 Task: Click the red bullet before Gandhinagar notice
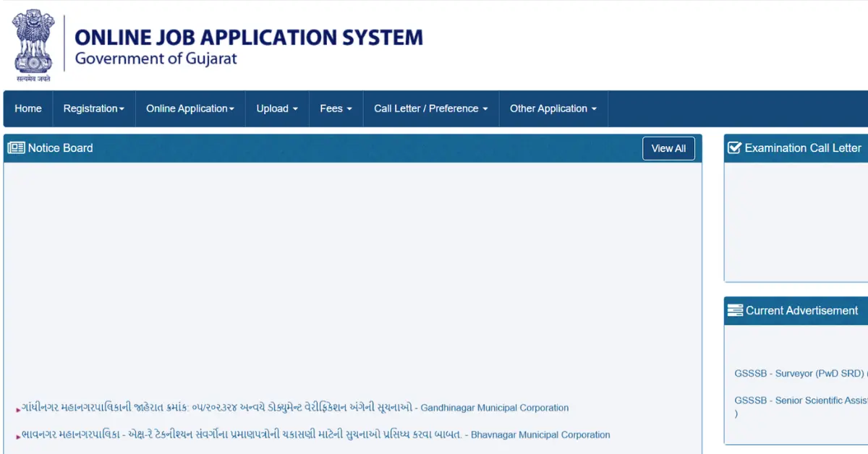(18, 410)
